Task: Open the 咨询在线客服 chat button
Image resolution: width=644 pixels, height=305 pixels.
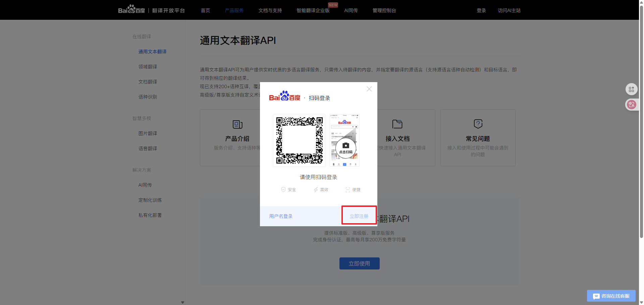Action: pyautogui.click(x=611, y=296)
